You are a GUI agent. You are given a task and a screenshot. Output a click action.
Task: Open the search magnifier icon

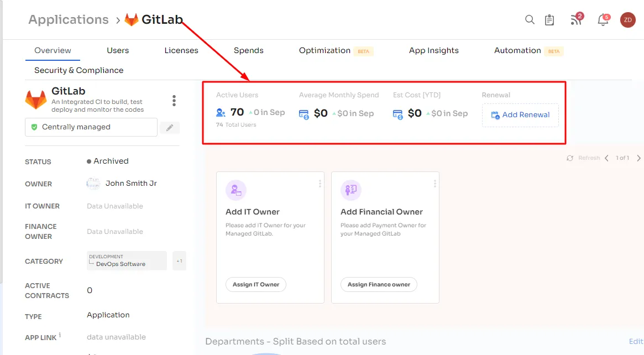point(530,20)
